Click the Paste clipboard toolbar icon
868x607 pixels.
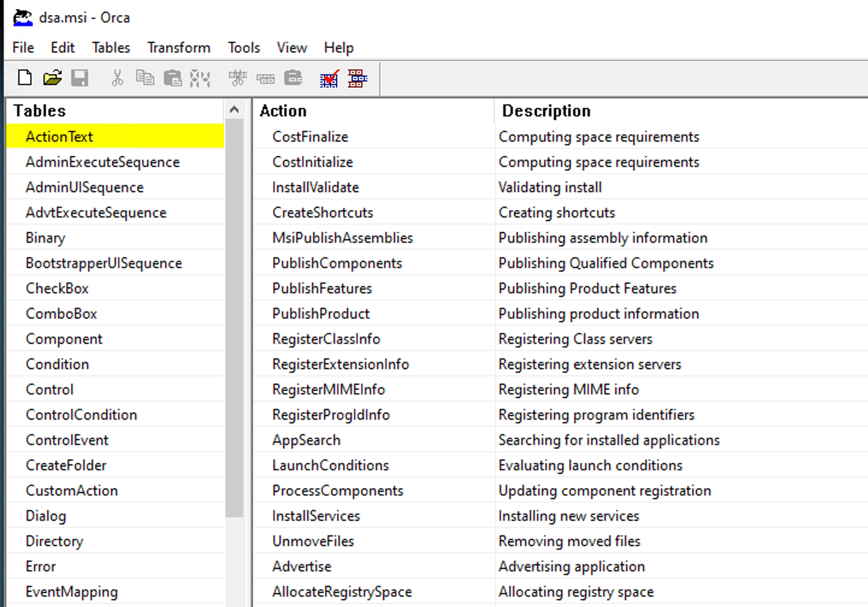(x=173, y=78)
